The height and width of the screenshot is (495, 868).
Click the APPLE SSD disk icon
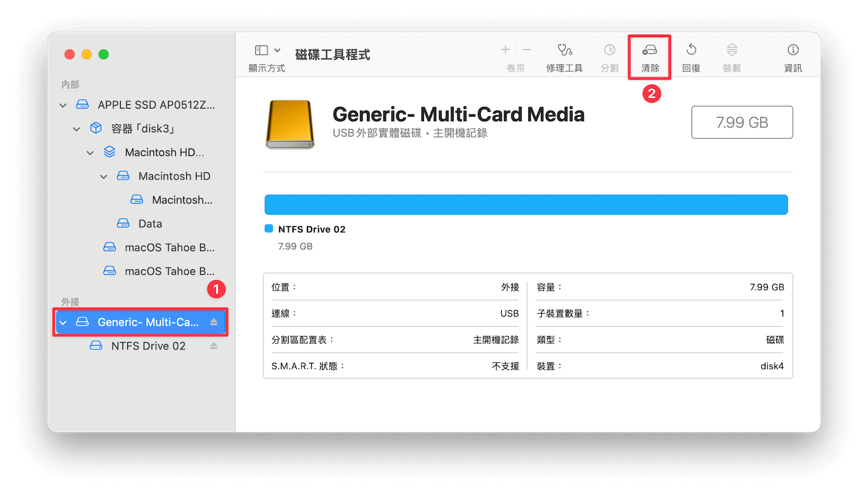click(82, 105)
